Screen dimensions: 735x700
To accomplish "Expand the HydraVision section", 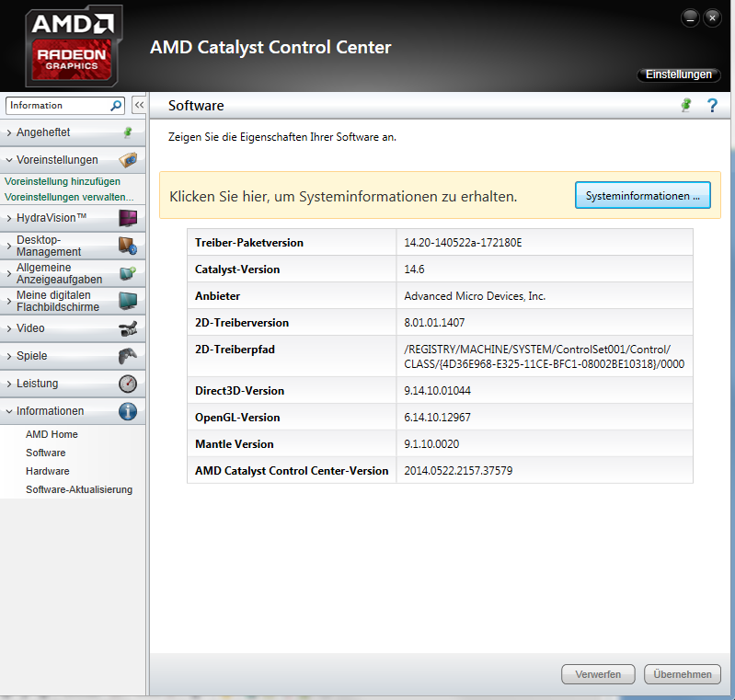I will click(x=73, y=218).
